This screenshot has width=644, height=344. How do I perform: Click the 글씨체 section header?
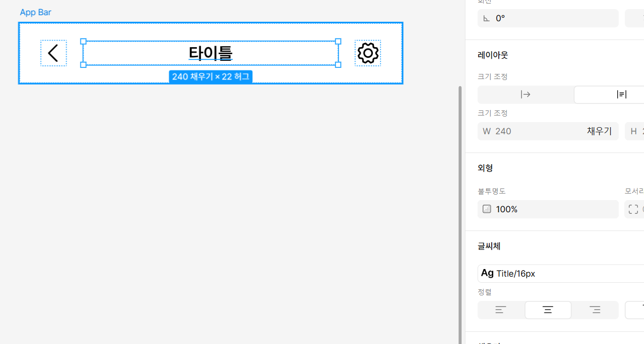coord(489,246)
